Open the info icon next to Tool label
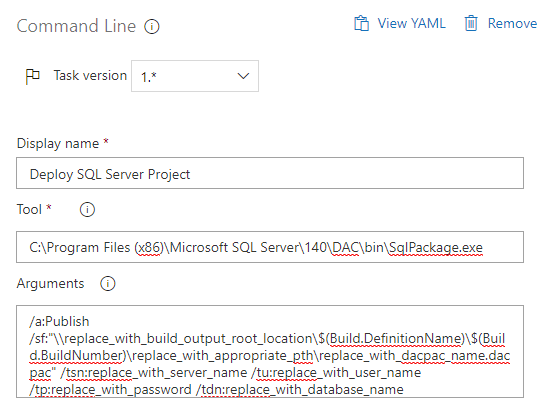This screenshot has height=411, width=547. tap(87, 210)
